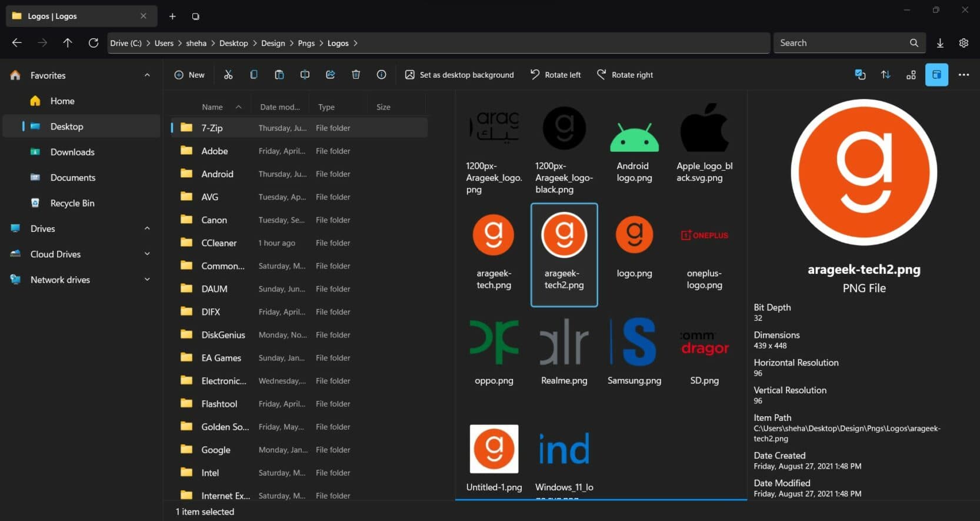Click the Delete trash icon
The image size is (980, 521).
pyautogui.click(x=356, y=75)
